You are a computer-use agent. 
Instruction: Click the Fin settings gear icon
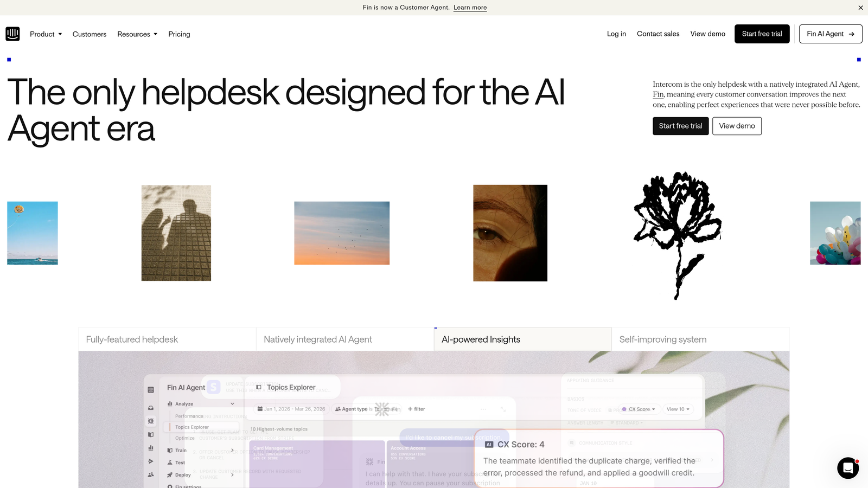click(169, 486)
